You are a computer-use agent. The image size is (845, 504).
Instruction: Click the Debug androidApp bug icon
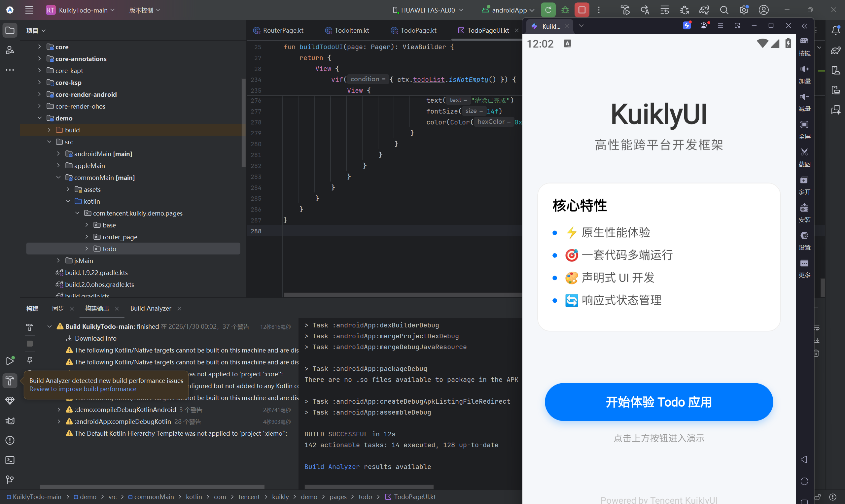(565, 10)
